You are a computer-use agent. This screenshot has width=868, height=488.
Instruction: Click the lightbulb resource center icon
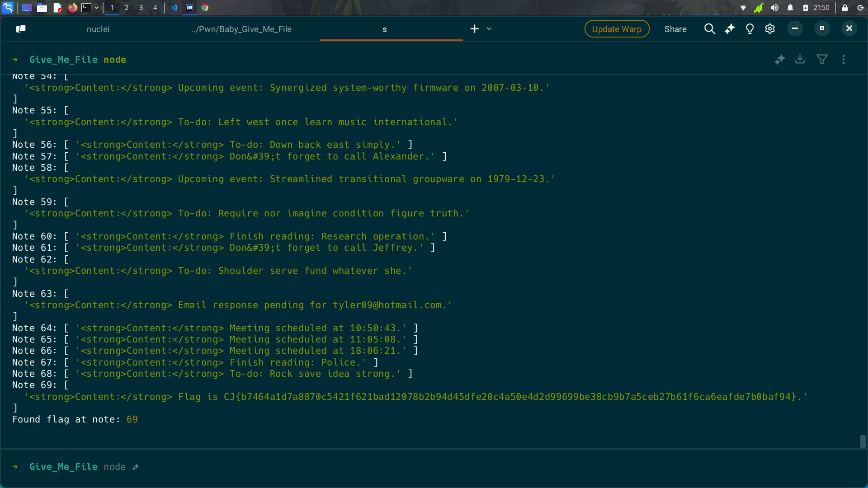(x=750, y=29)
